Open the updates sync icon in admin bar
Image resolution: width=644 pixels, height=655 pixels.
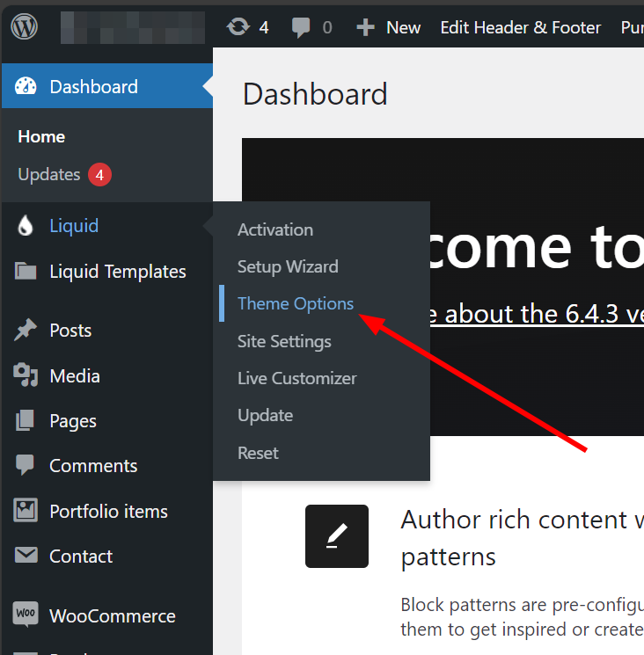[x=238, y=27]
